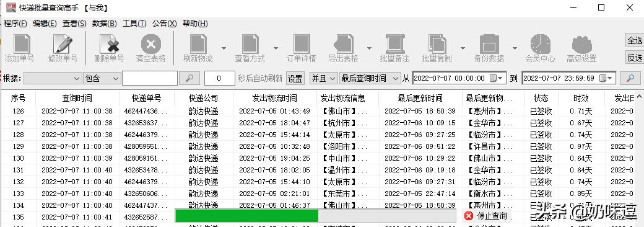Expand the 批量复制 dropdown arrow
This screenshot has width=644, height=227.
463,48
